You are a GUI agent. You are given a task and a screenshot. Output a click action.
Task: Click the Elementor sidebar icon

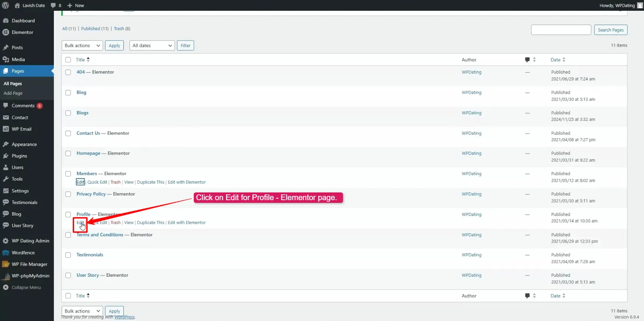click(x=6, y=32)
